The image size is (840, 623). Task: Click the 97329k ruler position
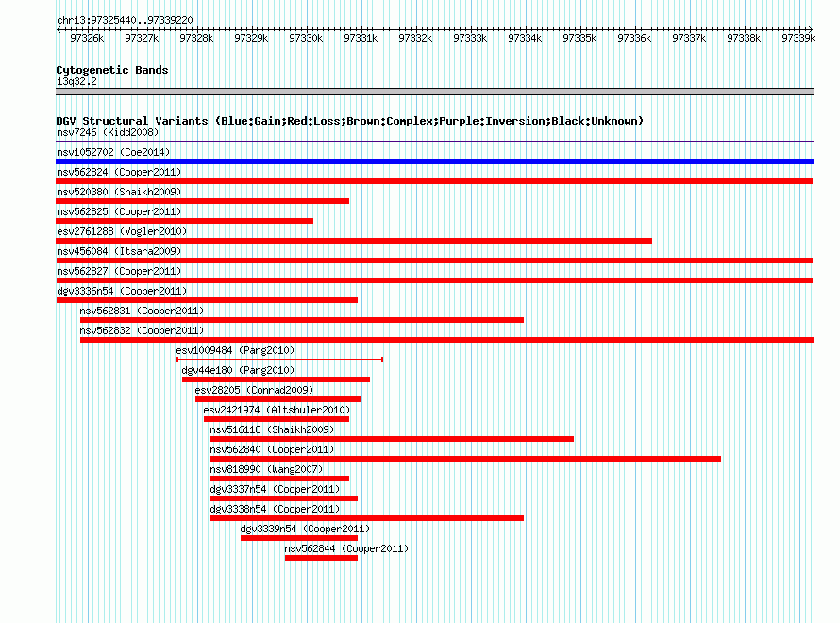pyautogui.click(x=251, y=38)
